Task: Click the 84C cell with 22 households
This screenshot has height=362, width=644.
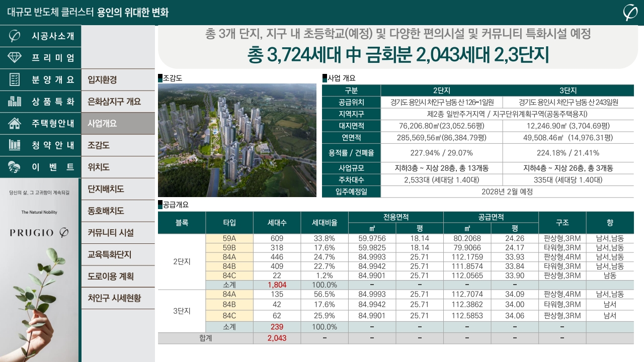Action: pyautogui.click(x=229, y=276)
